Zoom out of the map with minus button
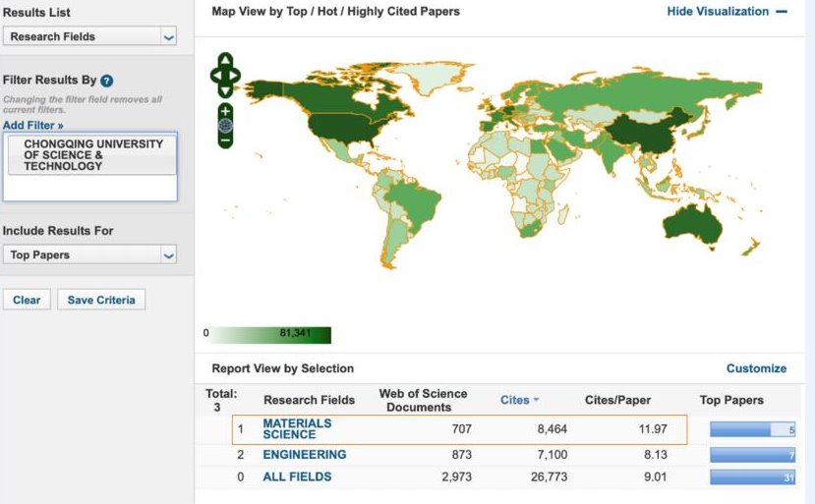This screenshot has height=504, width=815. (x=225, y=140)
